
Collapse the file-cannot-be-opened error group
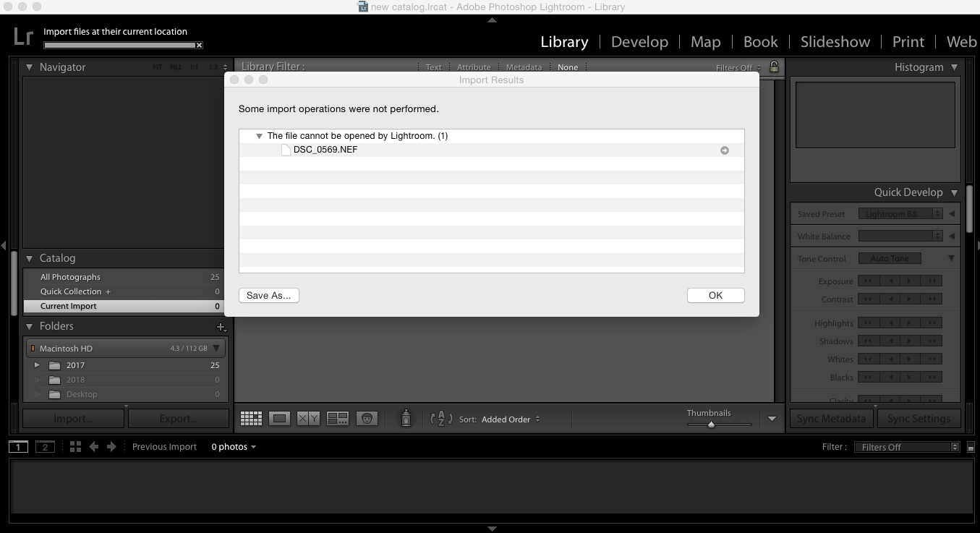tap(259, 136)
